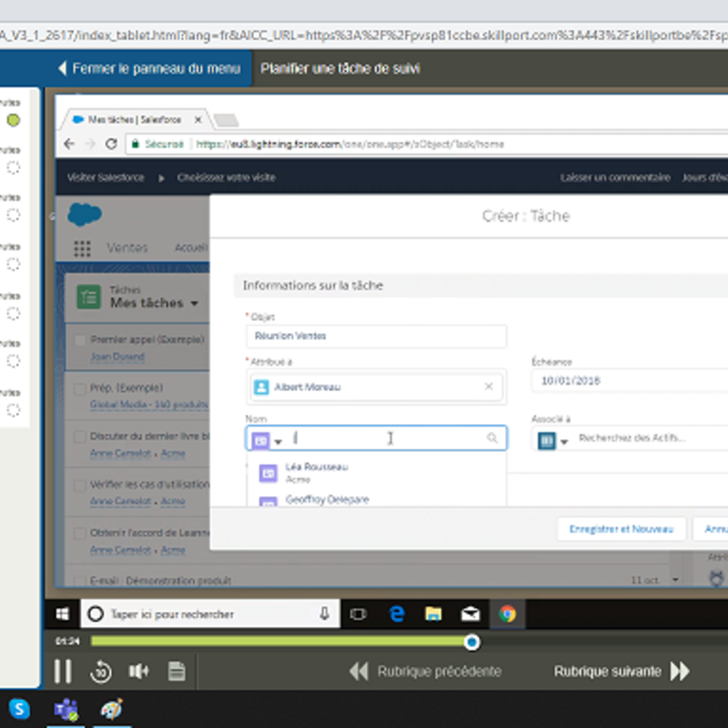Screen dimensions: 728x728
Task: Go back in the inner Chrome browser
Action: pos(69,144)
